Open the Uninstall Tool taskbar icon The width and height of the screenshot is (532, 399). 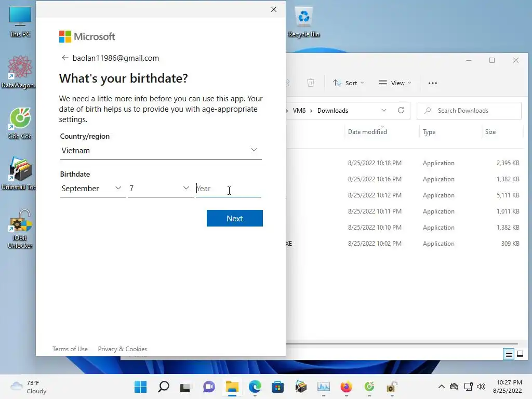301,387
